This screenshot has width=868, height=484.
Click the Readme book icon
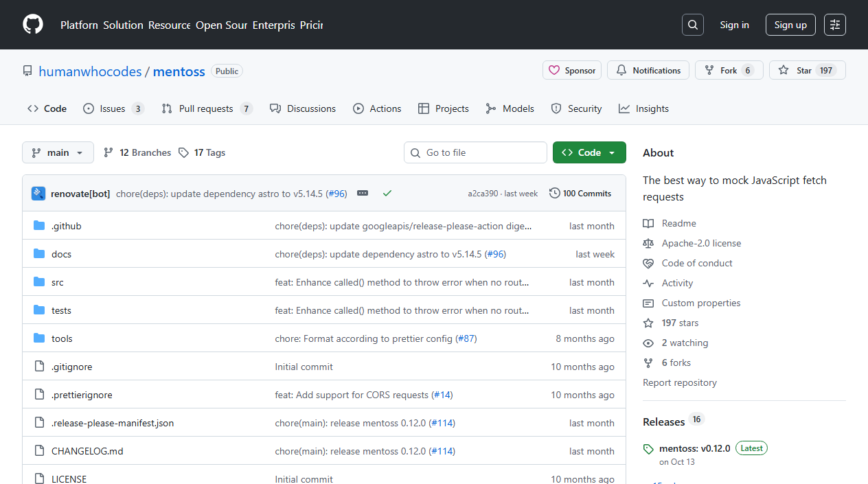[x=648, y=223]
